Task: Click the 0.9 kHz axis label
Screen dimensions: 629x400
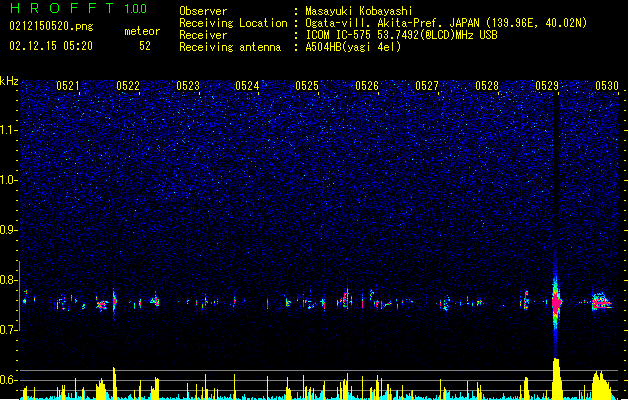Action: click(9, 230)
